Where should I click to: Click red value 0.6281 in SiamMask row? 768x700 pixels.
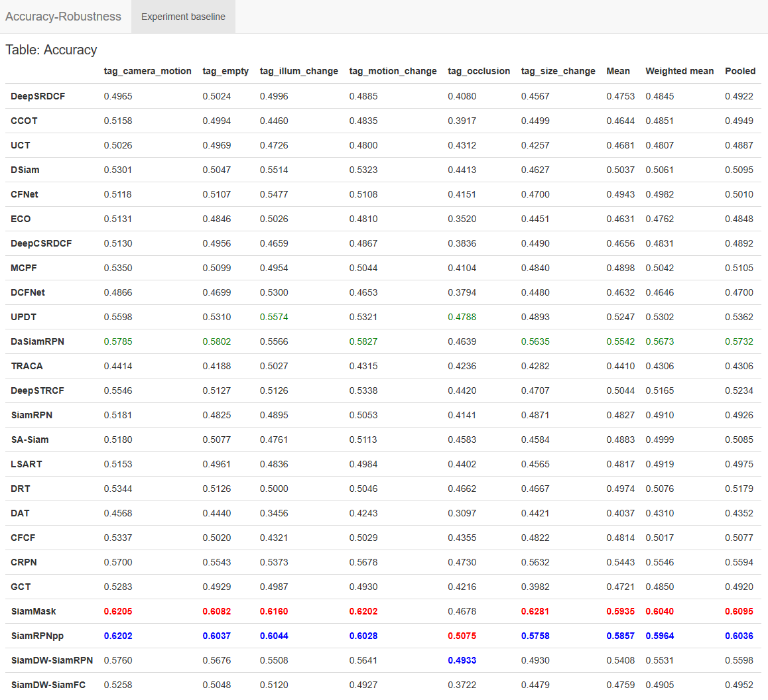tap(535, 611)
